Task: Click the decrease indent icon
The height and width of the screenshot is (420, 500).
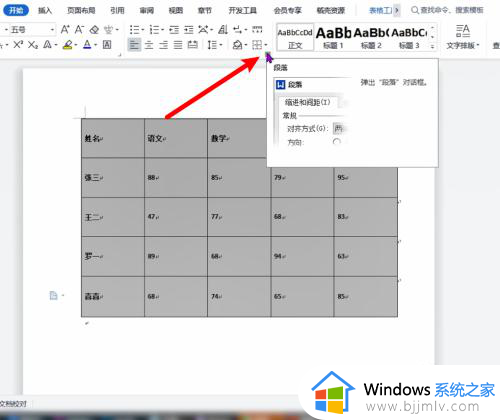Action: pos(174,30)
